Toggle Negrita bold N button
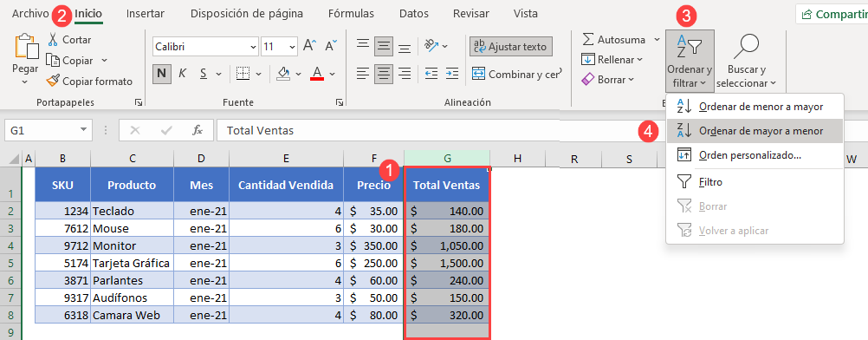 coord(162,73)
